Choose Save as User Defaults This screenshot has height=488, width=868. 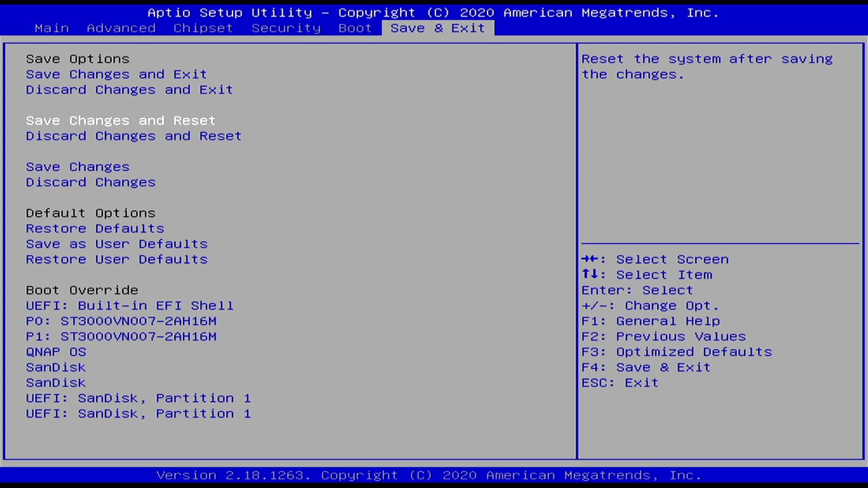point(117,244)
